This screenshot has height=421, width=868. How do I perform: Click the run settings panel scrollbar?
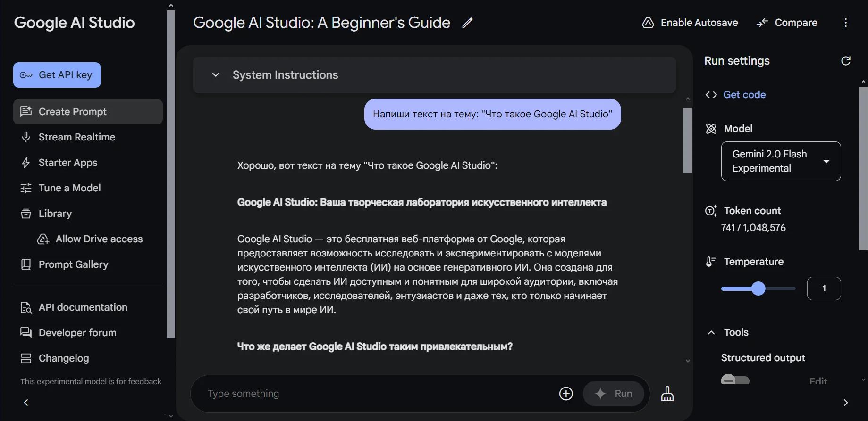pos(863,168)
